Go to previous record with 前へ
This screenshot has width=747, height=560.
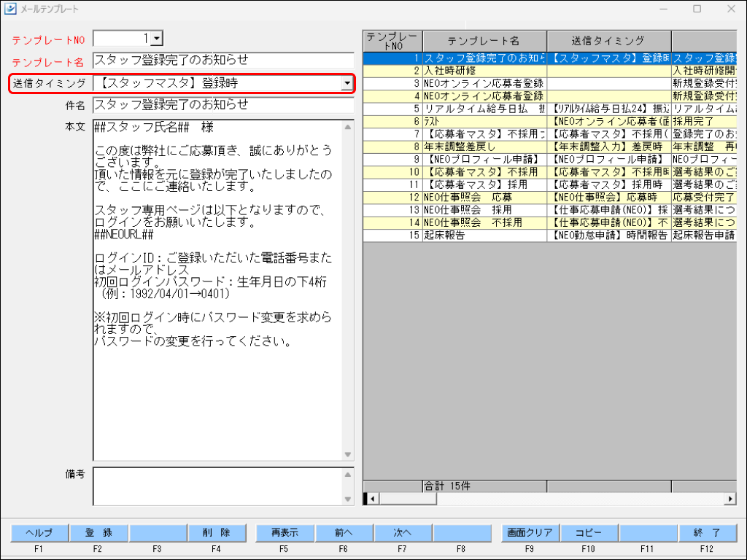[344, 533]
